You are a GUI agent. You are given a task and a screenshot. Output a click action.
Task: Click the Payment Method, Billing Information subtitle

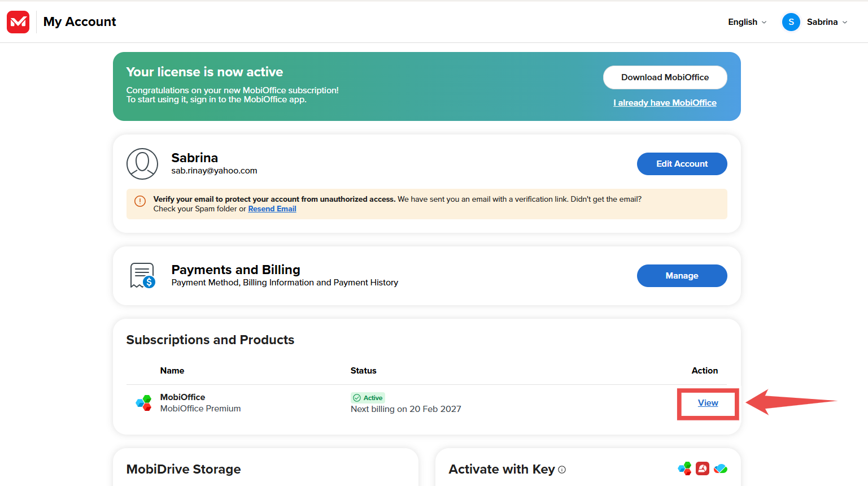click(285, 283)
